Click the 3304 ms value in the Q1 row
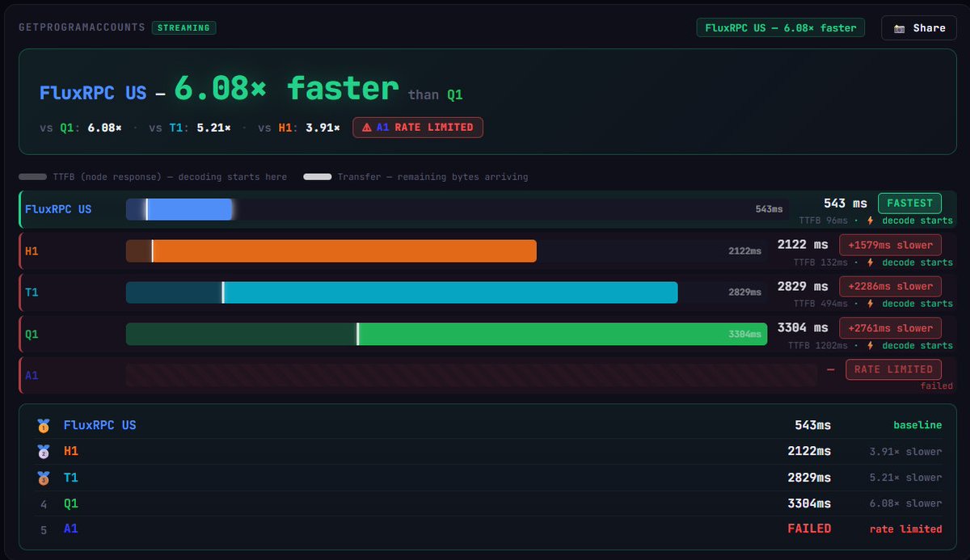Viewport: 970px width, 560px height. pyautogui.click(x=803, y=328)
